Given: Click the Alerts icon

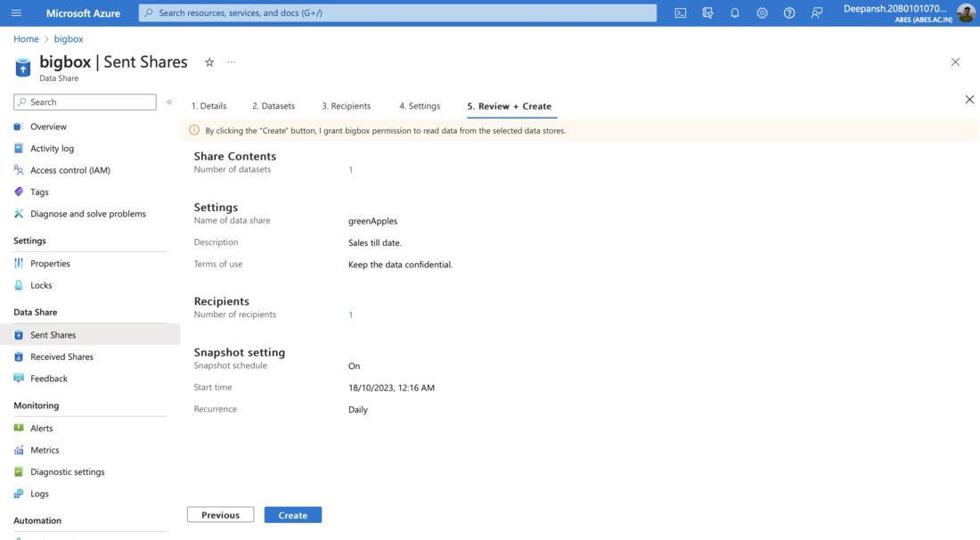Looking at the screenshot, I should [x=19, y=428].
